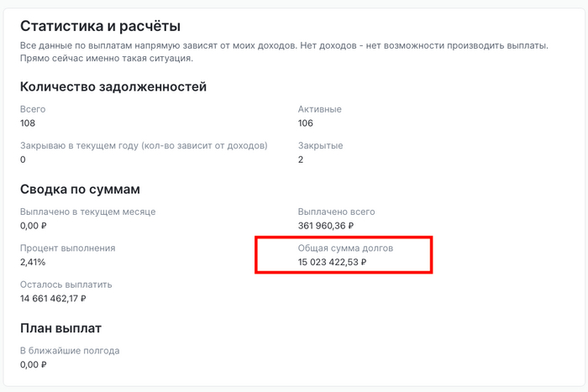Click the description paragraph about payouts and income
588x392 pixels.
point(284,51)
